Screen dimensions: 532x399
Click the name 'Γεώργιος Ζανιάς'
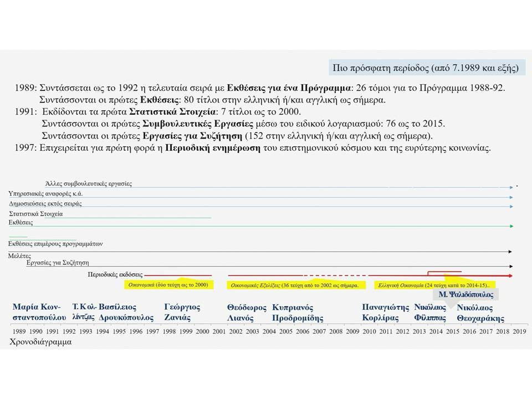click(x=182, y=312)
